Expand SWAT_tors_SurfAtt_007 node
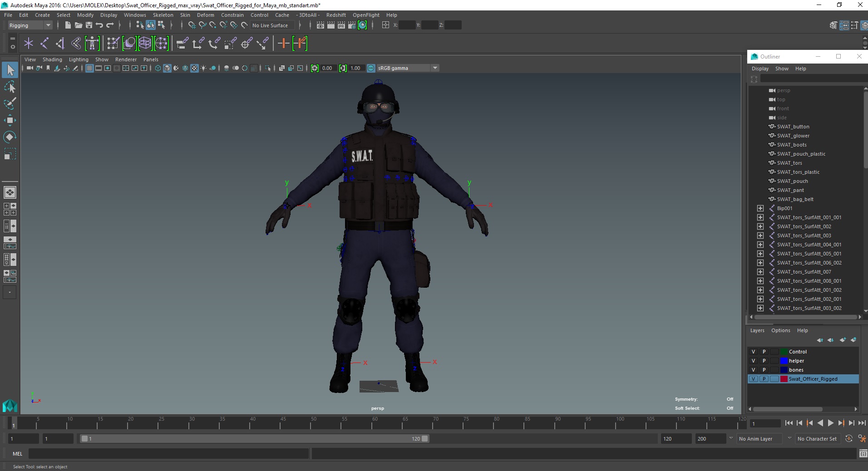 pos(760,272)
